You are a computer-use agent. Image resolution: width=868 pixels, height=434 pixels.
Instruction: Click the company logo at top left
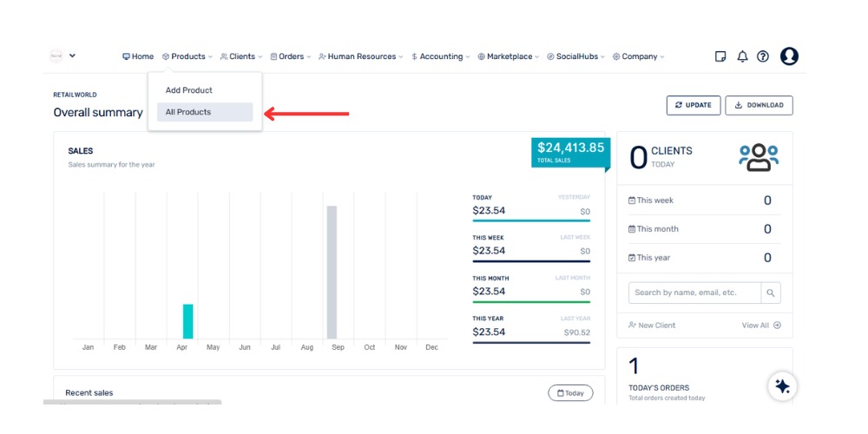click(56, 56)
